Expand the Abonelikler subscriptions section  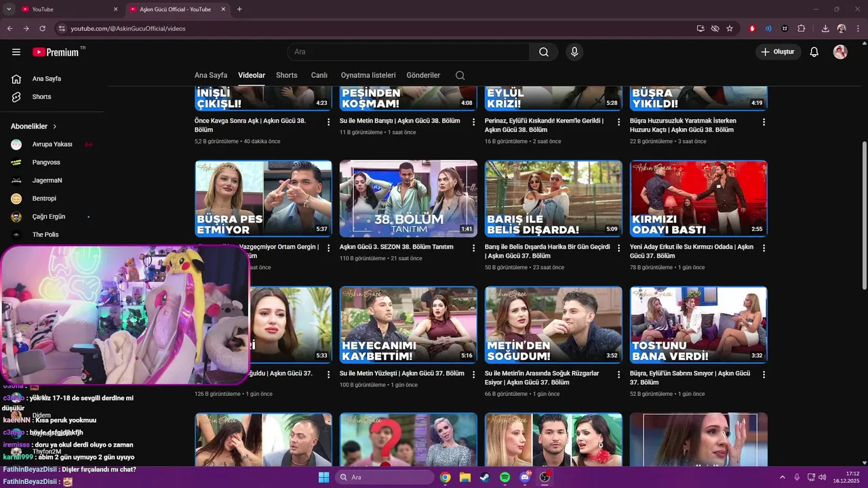tap(34, 127)
